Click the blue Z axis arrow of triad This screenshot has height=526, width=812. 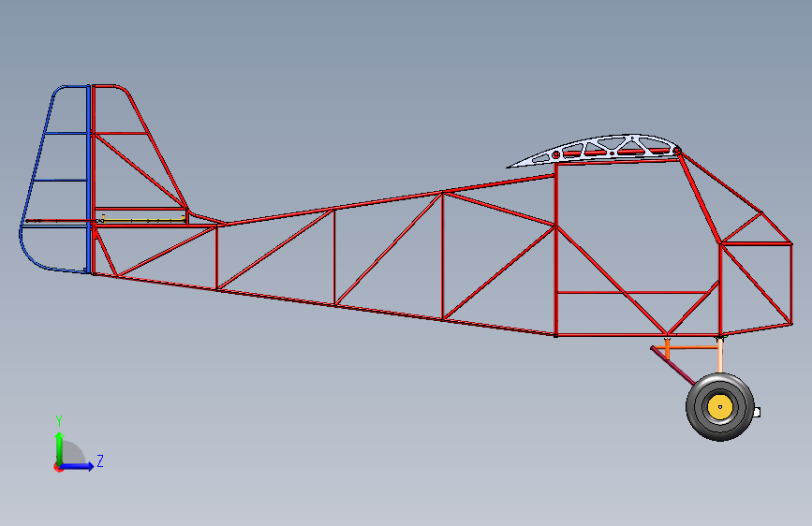click(78, 466)
